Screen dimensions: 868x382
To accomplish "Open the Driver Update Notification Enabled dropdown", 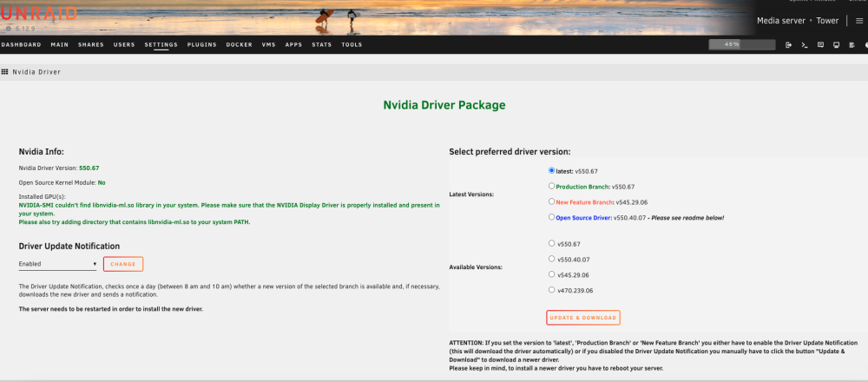I will [x=57, y=264].
